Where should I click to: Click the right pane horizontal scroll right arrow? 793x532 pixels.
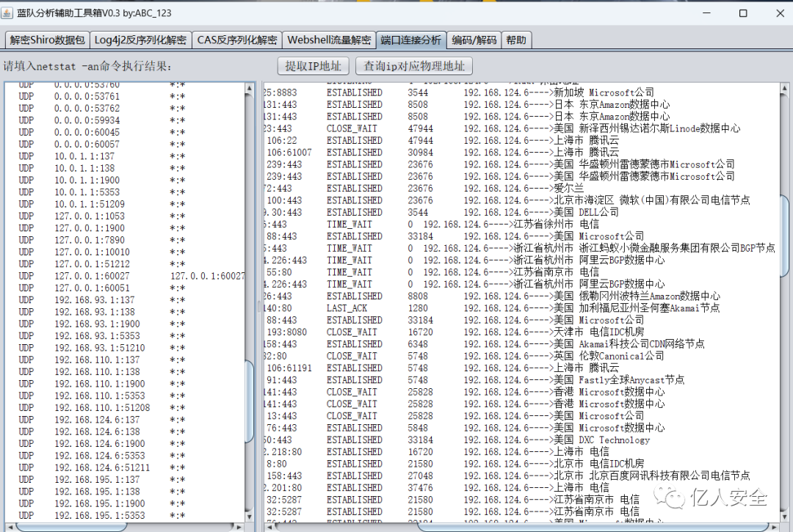tap(775, 528)
